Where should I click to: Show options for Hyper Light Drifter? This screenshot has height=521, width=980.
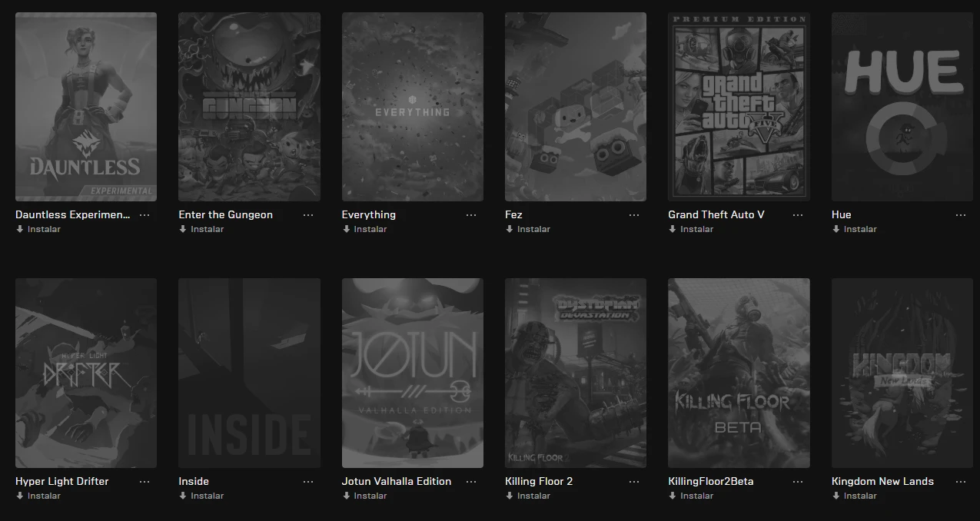click(145, 482)
